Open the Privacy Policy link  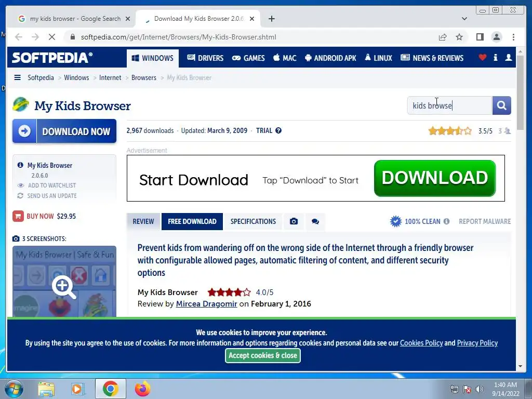(477, 343)
